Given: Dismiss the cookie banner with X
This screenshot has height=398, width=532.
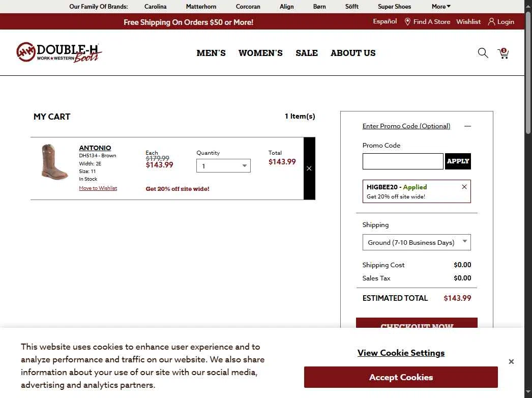Looking at the screenshot, I should (x=511, y=362).
